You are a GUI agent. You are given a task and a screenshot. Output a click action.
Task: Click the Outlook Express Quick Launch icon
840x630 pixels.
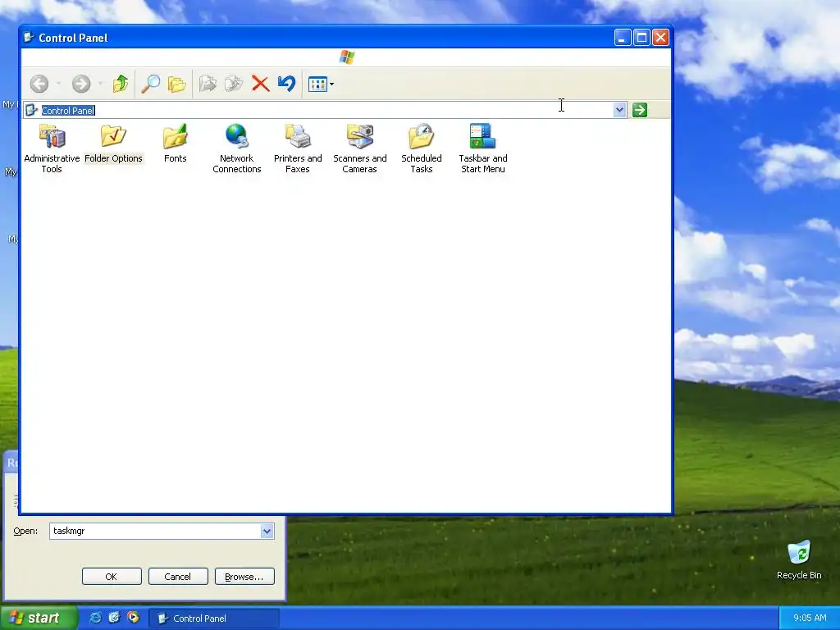pyautogui.click(x=114, y=618)
